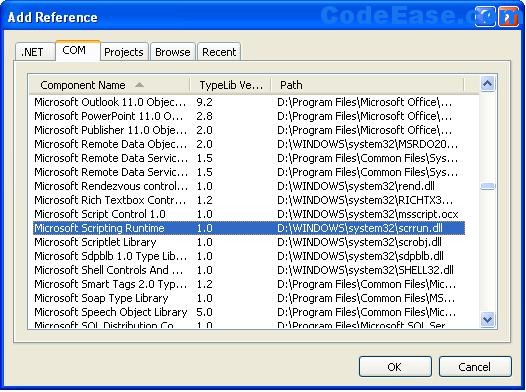
Task: Open the Projects tab
Action: point(124,52)
